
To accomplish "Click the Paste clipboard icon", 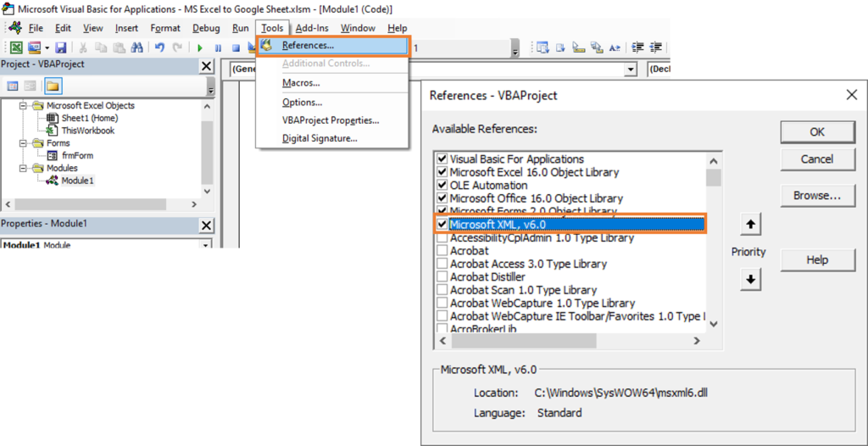I will click(119, 47).
